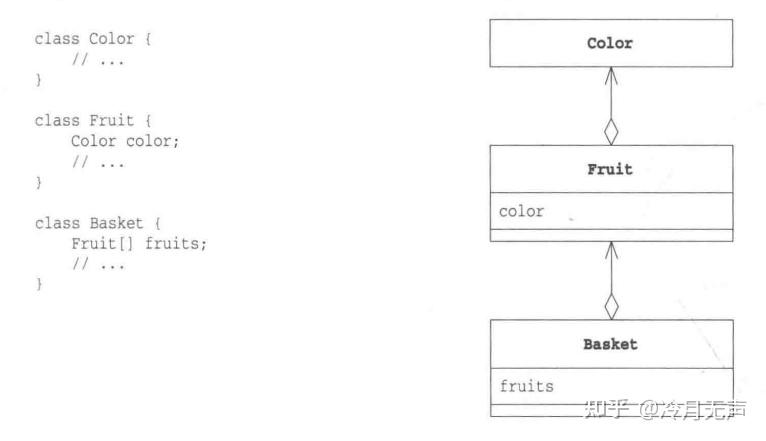The height and width of the screenshot is (441, 766).
Task: Select the Fruit class title in the diagram
Action: coord(610,169)
